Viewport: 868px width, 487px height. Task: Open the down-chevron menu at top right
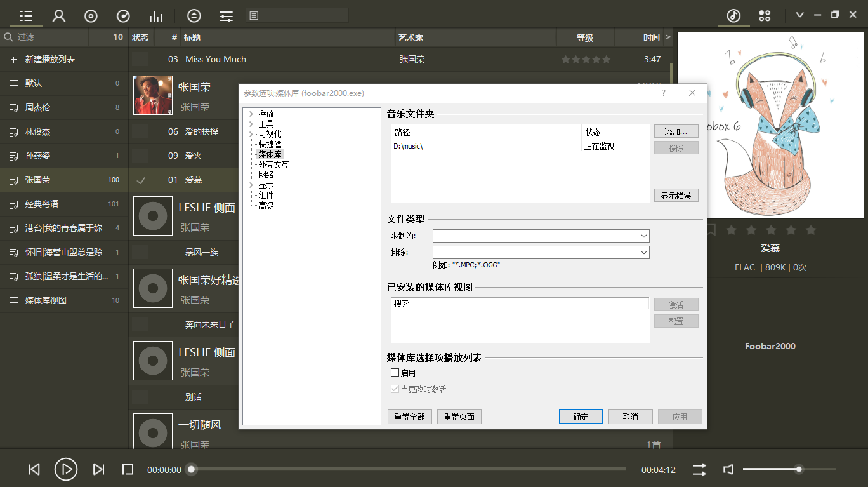[x=800, y=15]
